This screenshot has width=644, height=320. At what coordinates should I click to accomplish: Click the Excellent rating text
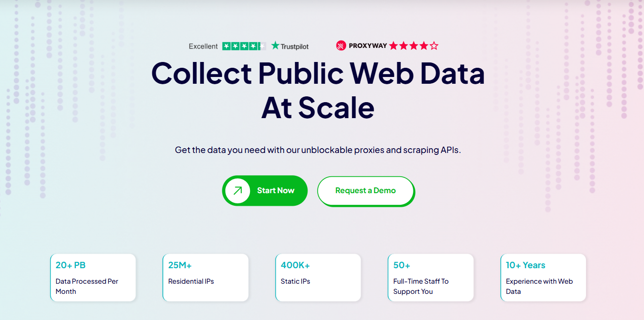[x=203, y=46]
